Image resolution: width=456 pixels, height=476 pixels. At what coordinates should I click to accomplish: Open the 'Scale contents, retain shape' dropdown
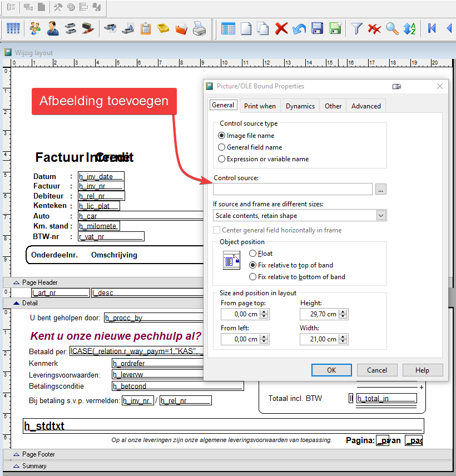[381, 215]
